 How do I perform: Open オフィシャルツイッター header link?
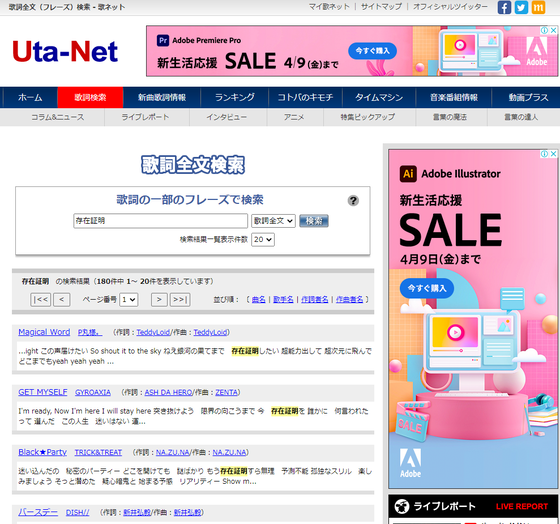pyautogui.click(x=450, y=6)
